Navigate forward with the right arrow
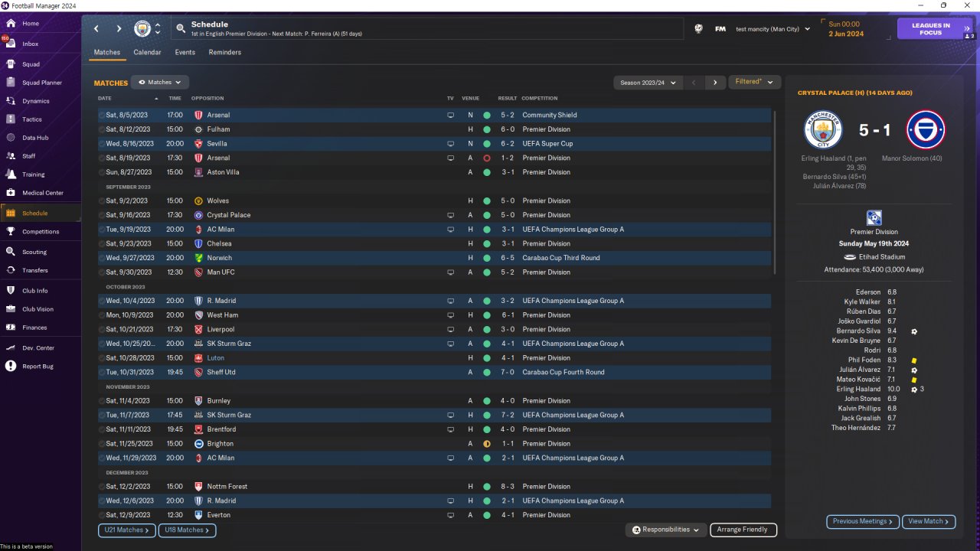The image size is (980, 551). [119, 29]
